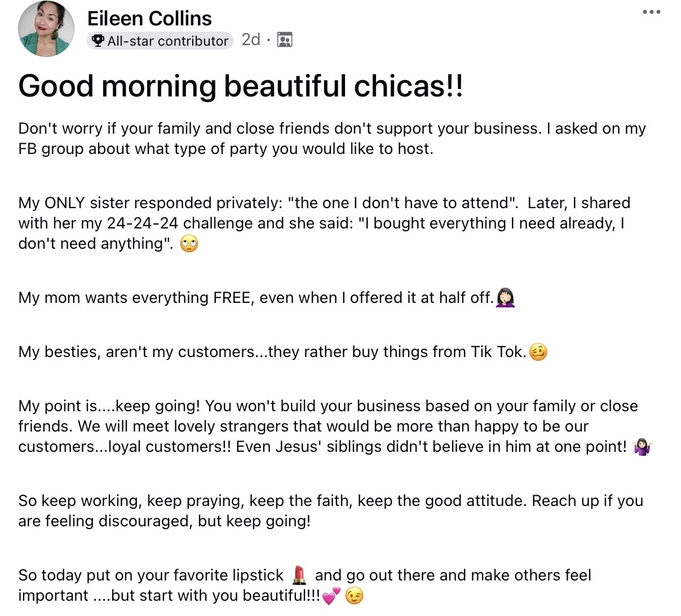681x616 pixels.
Task: Click the group members privacy icon
Action: [x=285, y=40]
